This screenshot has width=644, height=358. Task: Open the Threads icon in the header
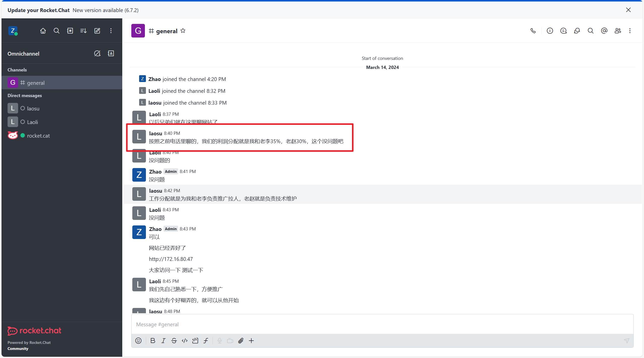[x=563, y=31]
